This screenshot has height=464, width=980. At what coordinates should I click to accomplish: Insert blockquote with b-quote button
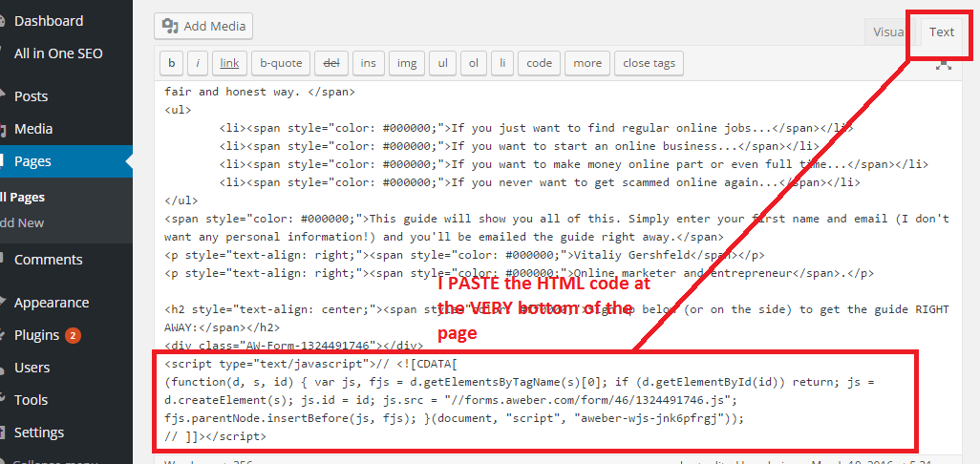coord(281,63)
